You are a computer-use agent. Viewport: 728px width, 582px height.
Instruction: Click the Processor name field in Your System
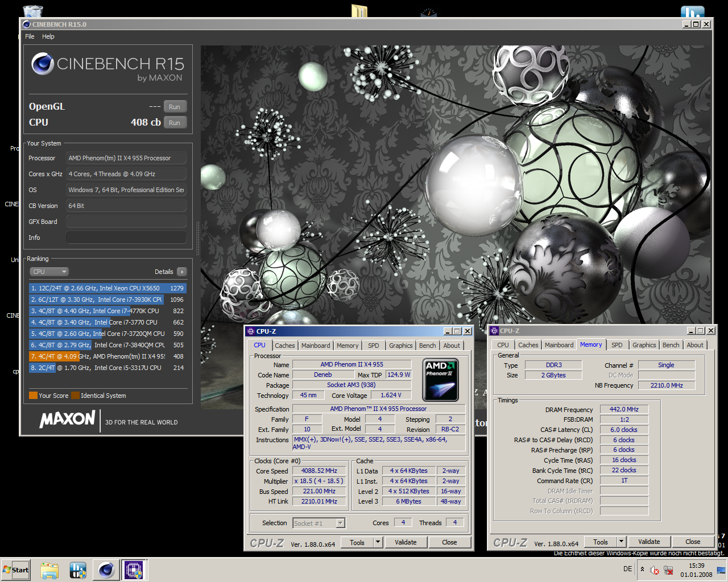tap(126, 158)
